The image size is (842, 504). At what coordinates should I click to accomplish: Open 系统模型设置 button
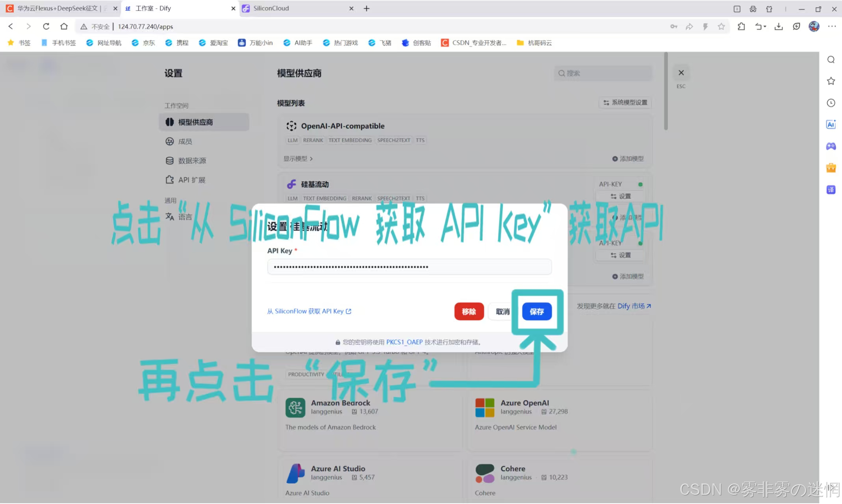point(625,102)
